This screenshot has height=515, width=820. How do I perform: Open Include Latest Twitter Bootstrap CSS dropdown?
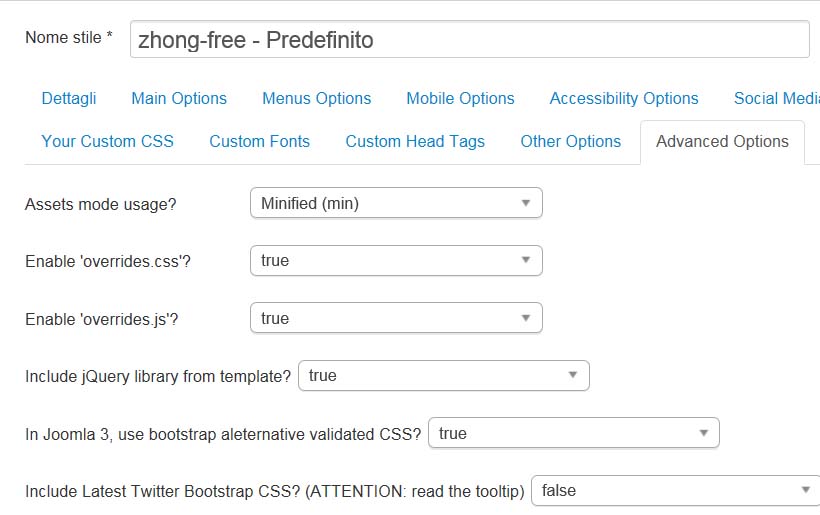675,490
